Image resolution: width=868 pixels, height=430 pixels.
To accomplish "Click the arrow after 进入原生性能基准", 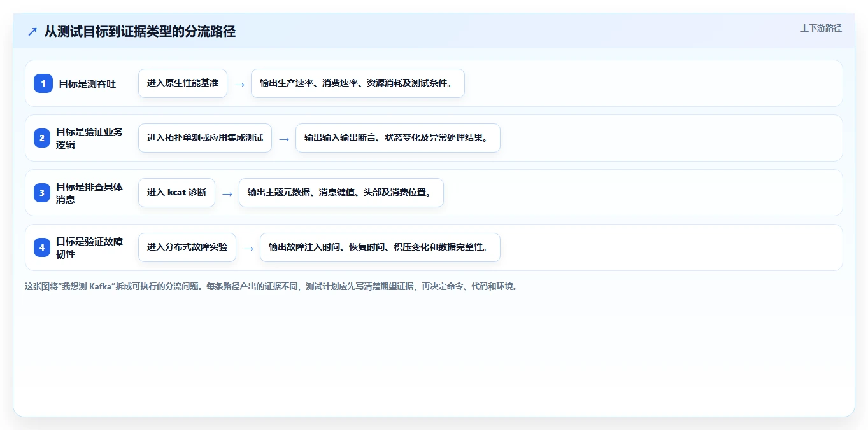I will click(x=239, y=84).
